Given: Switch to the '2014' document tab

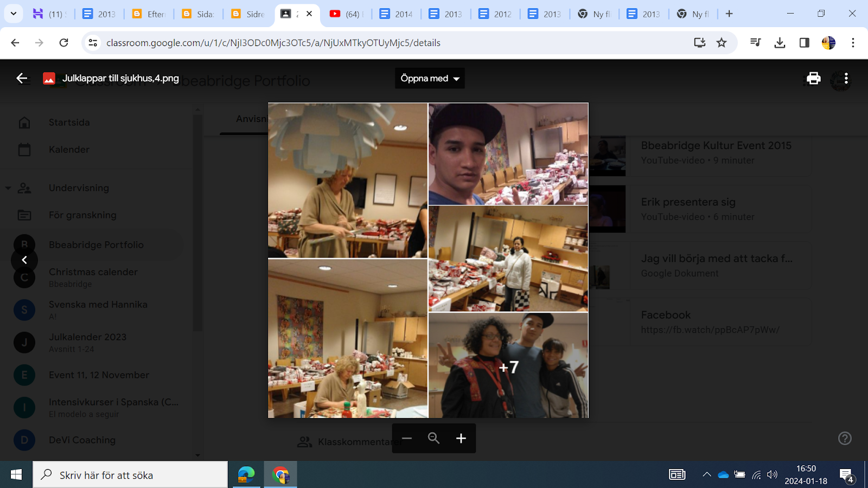Looking at the screenshot, I should pos(397,14).
